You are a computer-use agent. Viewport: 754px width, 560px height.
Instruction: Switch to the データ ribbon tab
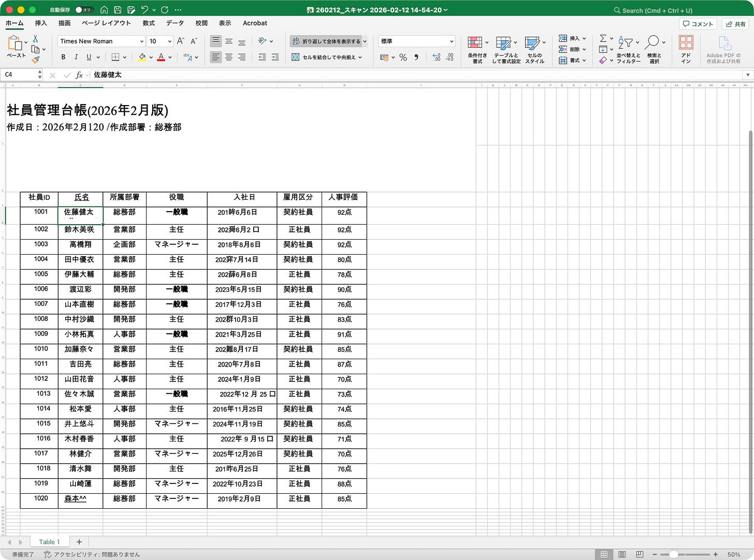click(x=175, y=23)
